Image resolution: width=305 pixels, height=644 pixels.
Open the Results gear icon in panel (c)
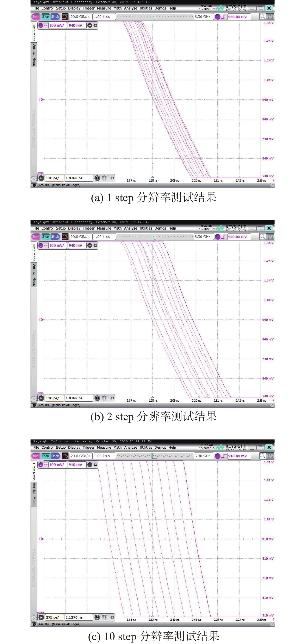[x=34, y=625]
